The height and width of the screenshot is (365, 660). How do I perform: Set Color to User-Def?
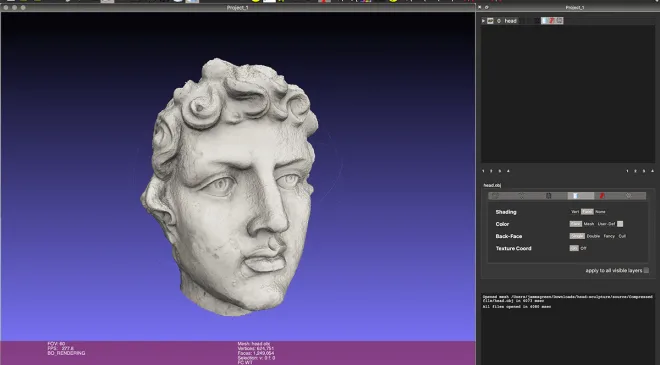(x=606, y=224)
